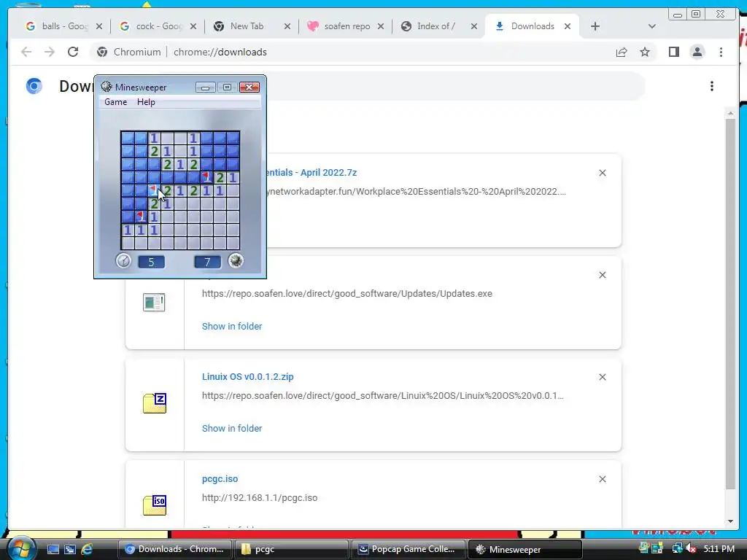Image resolution: width=747 pixels, height=560 pixels.
Task: Show Updates.exe in folder
Action: click(232, 326)
